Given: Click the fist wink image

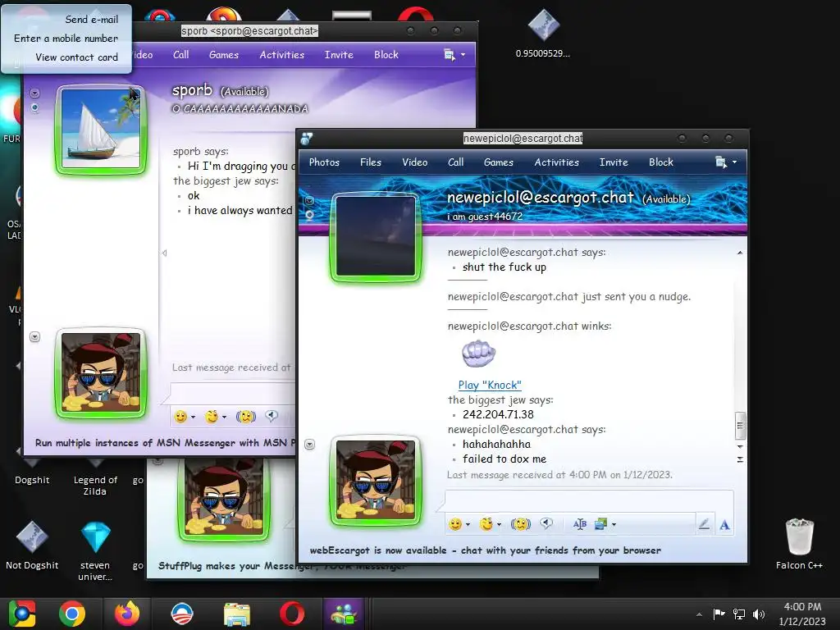Looking at the screenshot, I should tap(478, 354).
